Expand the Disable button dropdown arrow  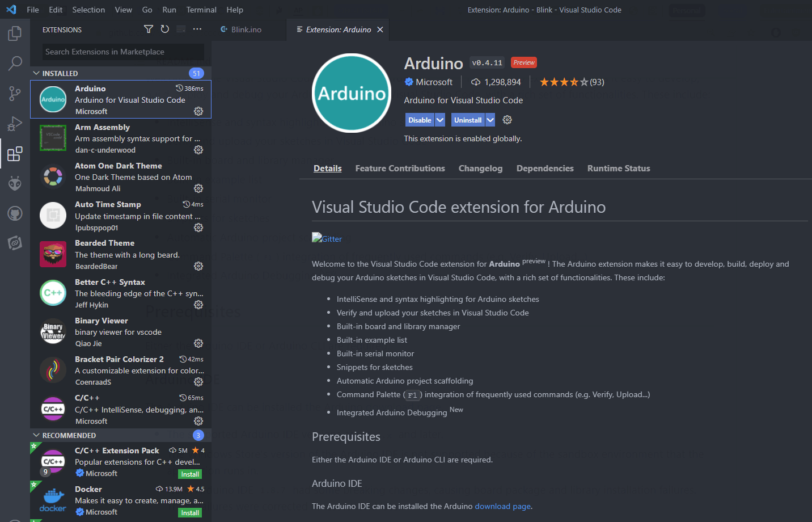pos(441,120)
